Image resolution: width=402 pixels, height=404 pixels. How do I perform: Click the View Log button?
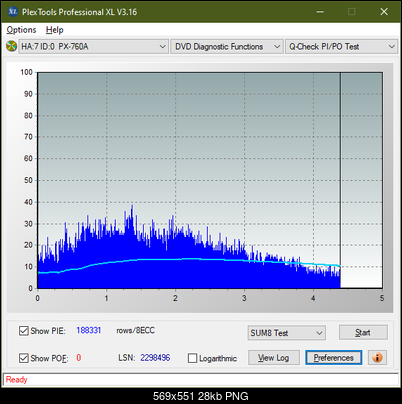[274, 358]
